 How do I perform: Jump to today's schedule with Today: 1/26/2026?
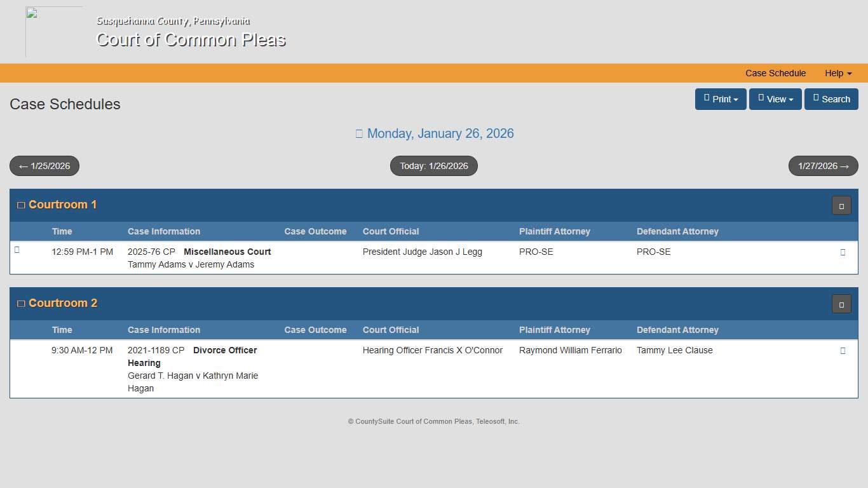tap(433, 166)
